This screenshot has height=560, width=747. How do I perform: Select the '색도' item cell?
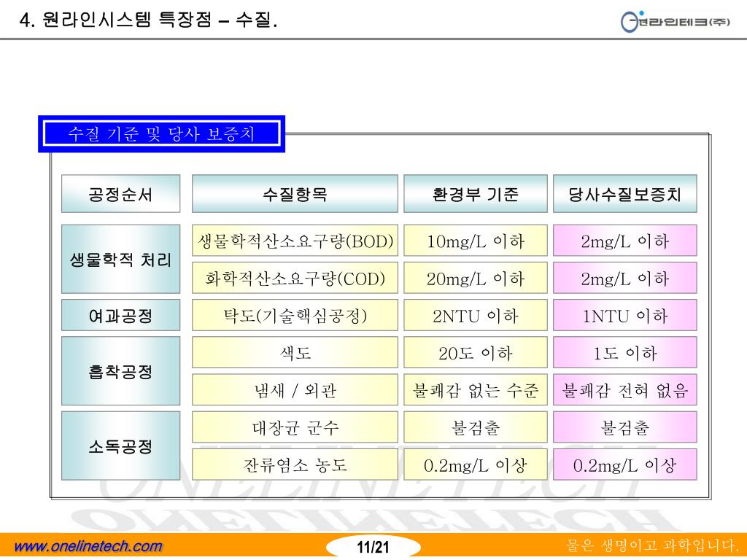pyautogui.click(x=295, y=352)
